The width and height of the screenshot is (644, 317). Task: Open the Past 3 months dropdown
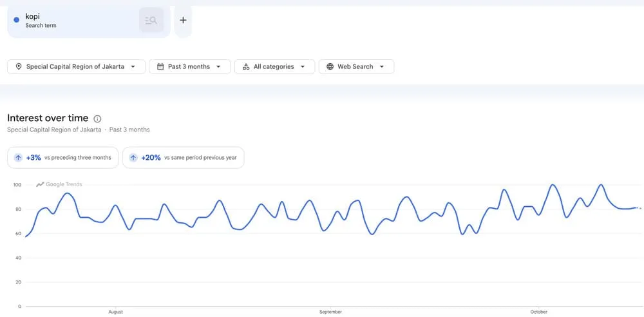[190, 66]
